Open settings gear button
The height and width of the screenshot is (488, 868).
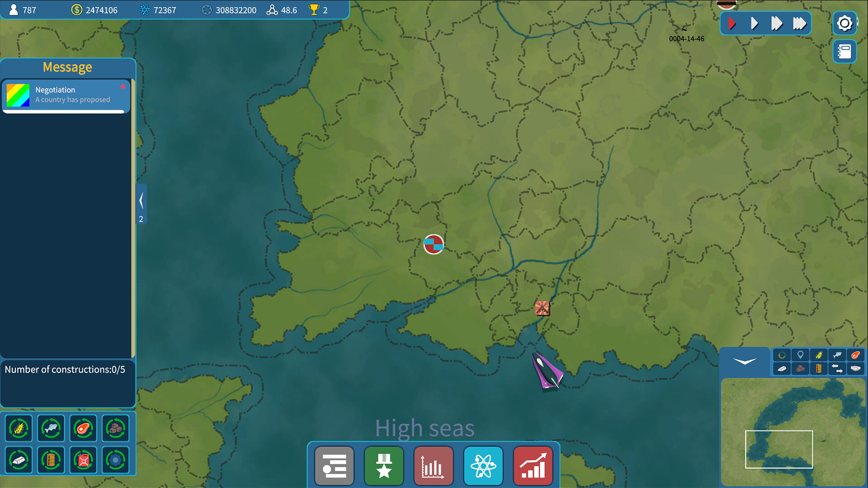tap(844, 23)
